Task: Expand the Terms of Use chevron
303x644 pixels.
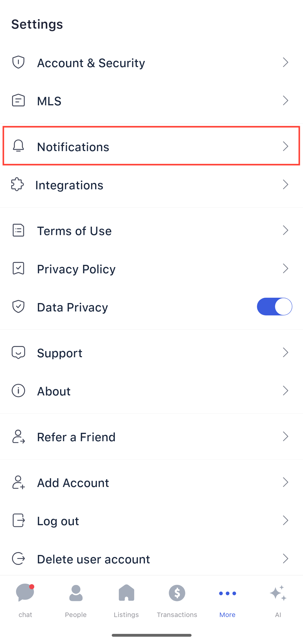Action: coord(285,230)
